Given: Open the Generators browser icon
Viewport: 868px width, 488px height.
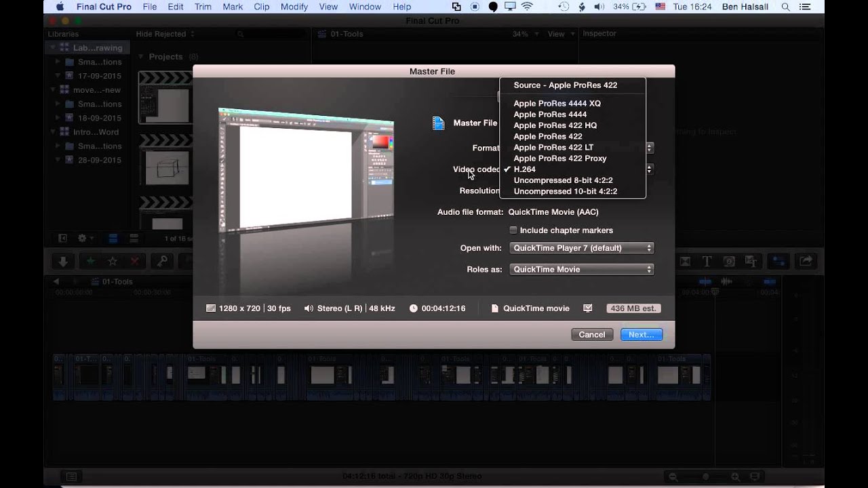Looking at the screenshot, I should click(x=729, y=261).
